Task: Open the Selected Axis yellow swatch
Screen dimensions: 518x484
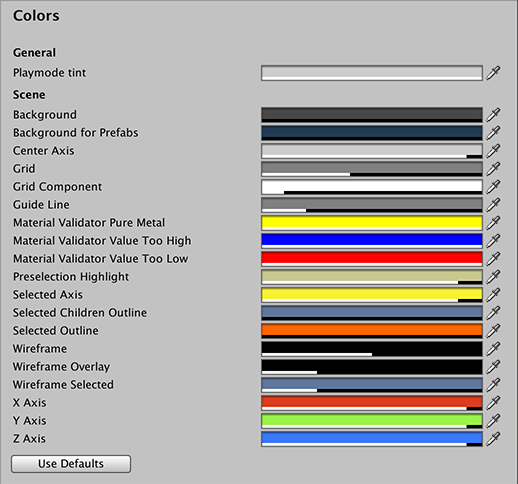Action: coord(372,295)
